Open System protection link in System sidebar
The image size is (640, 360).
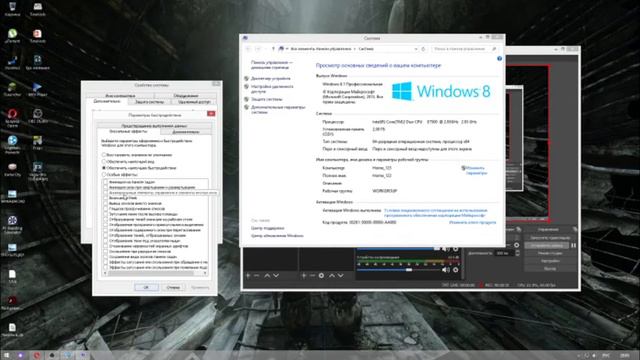click(267, 99)
